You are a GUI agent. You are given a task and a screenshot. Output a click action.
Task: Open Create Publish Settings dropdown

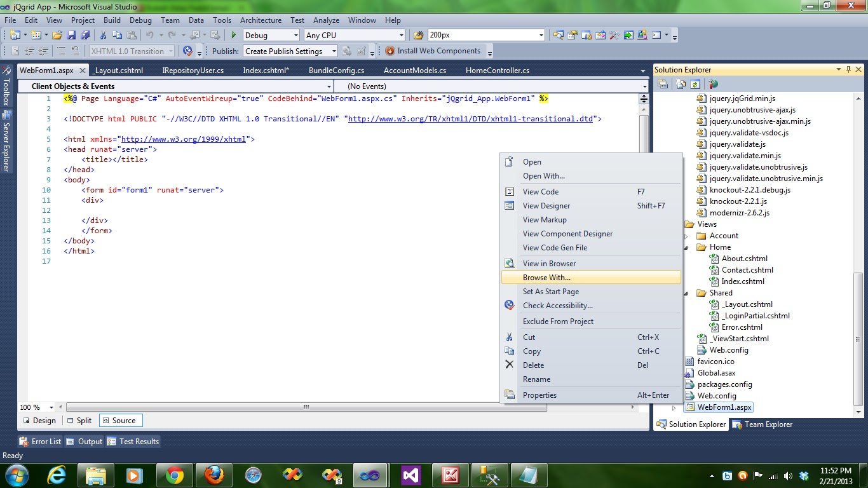pyautogui.click(x=335, y=51)
